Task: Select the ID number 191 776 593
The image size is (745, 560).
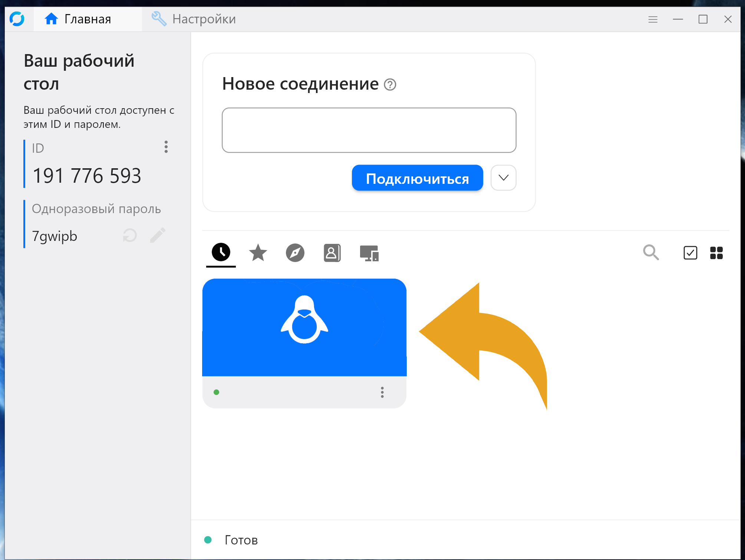Action: pyautogui.click(x=87, y=176)
